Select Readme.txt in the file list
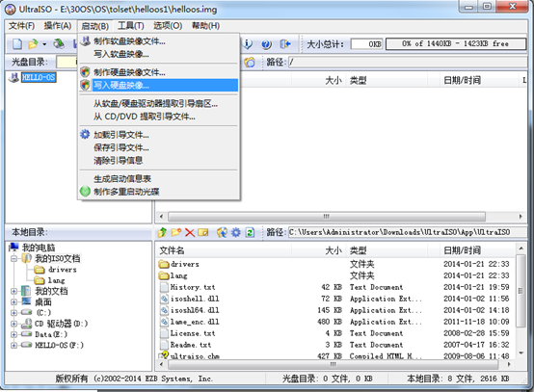 point(191,345)
